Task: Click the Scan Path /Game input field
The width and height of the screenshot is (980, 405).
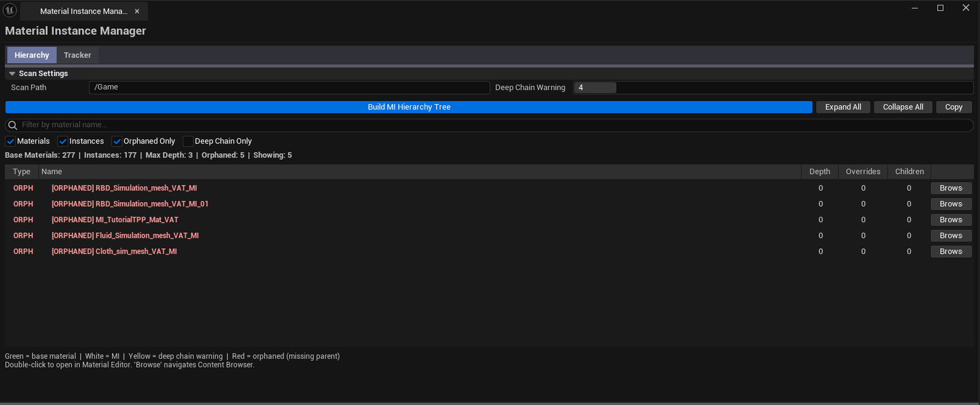Action: point(289,88)
